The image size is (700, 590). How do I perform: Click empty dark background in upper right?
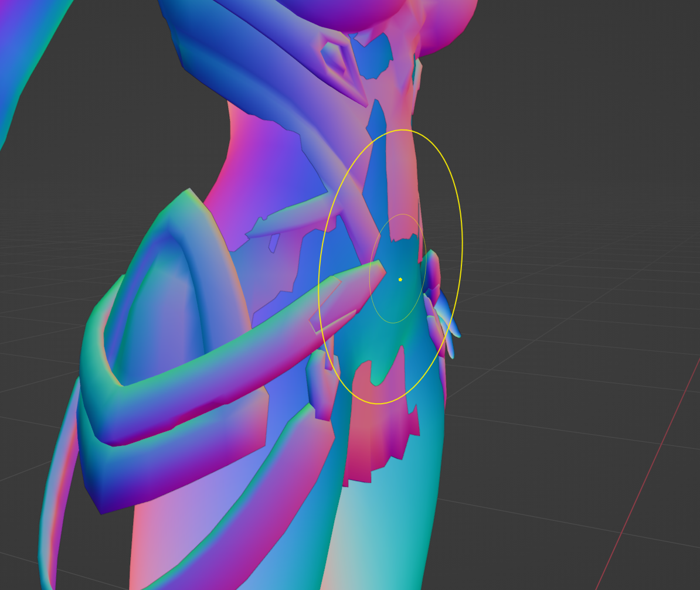pos(586,88)
